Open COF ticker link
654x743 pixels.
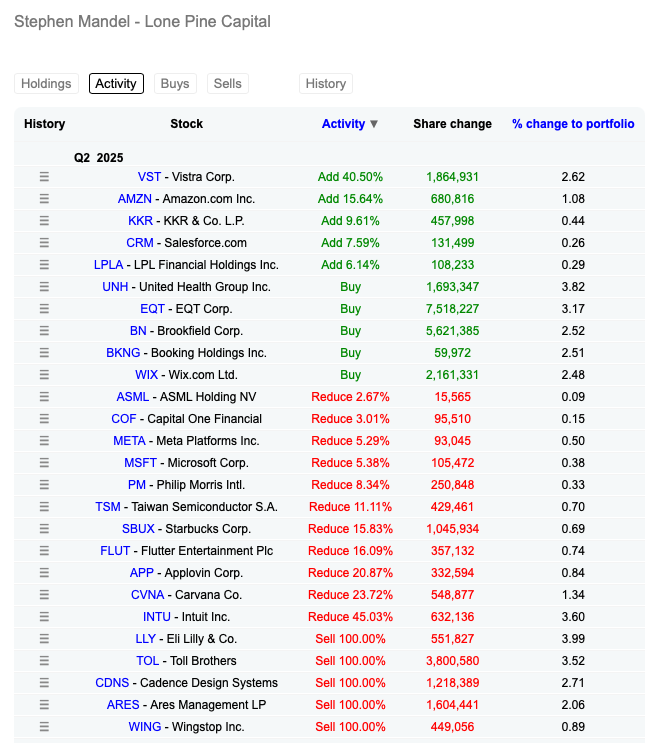pos(124,419)
